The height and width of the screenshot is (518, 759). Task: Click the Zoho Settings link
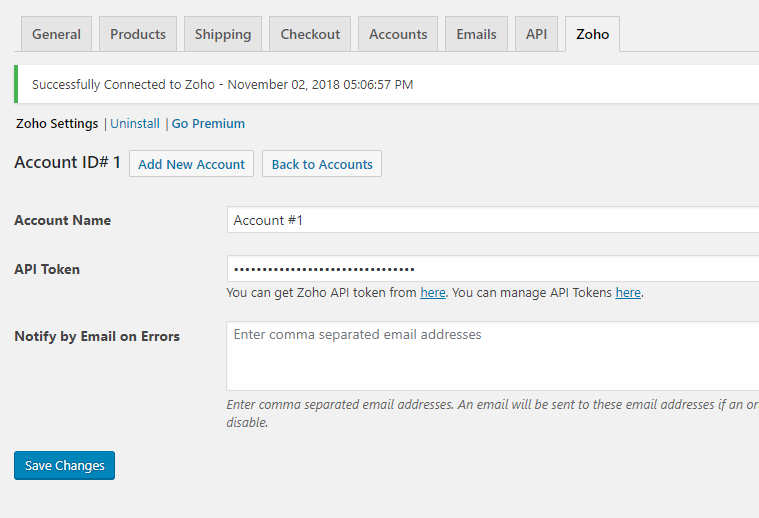pyautogui.click(x=57, y=124)
